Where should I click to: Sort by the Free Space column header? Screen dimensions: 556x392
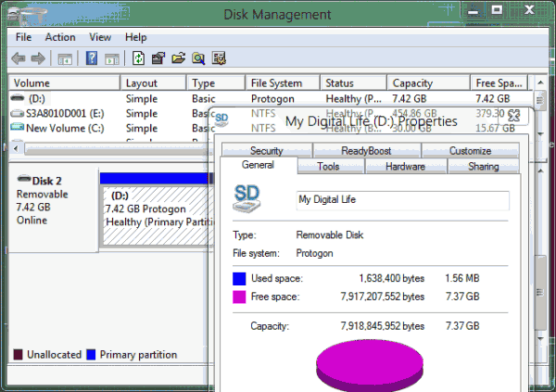click(499, 83)
